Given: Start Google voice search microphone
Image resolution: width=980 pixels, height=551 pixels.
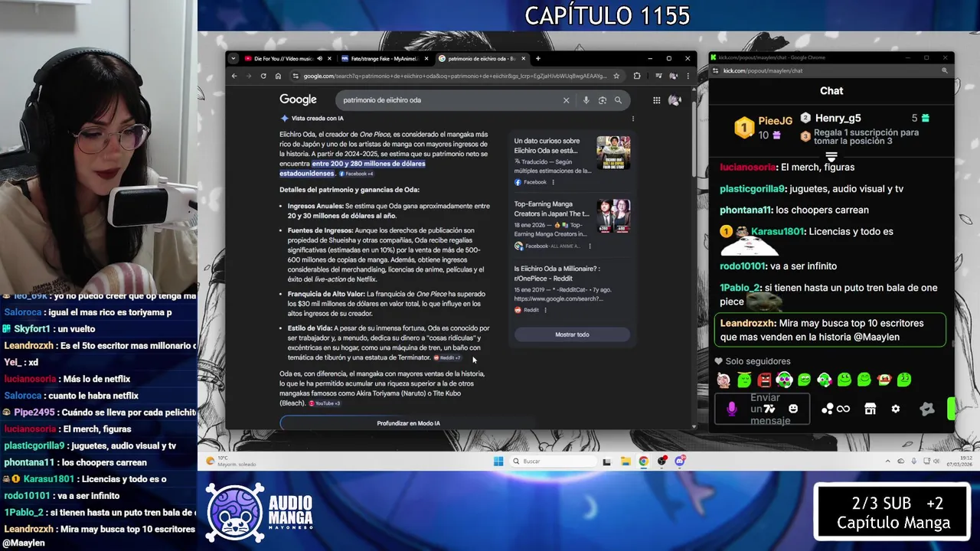Looking at the screenshot, I should coord(586,100).
